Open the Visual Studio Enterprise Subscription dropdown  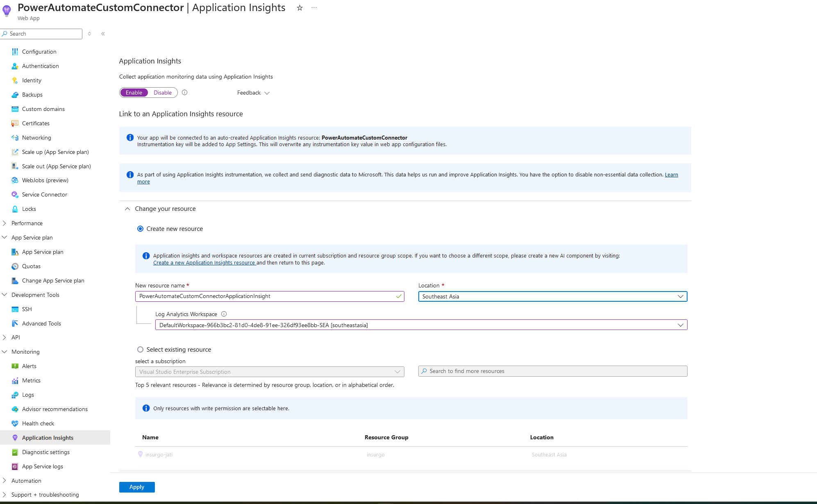[x=270, y=372]
